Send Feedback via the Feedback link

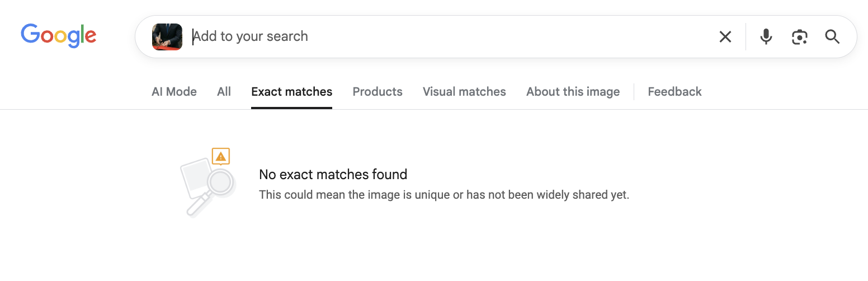click(x=674, y=92)
